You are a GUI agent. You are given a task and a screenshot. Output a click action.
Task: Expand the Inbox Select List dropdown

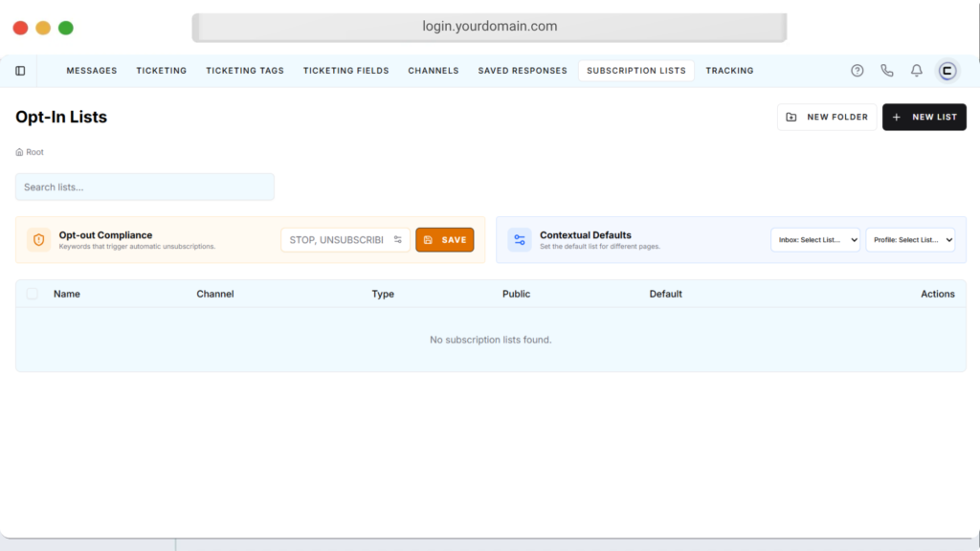click(814, 240)
